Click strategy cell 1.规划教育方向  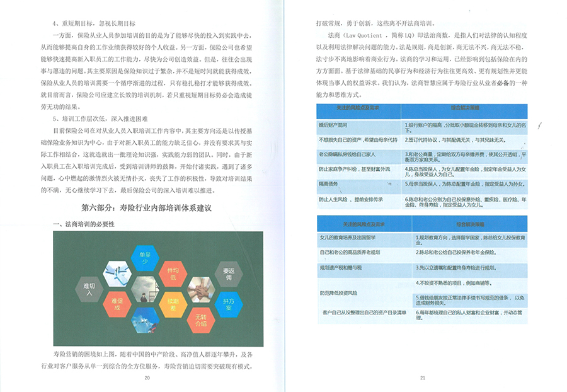pyautogui.click(x=471, y=240)
